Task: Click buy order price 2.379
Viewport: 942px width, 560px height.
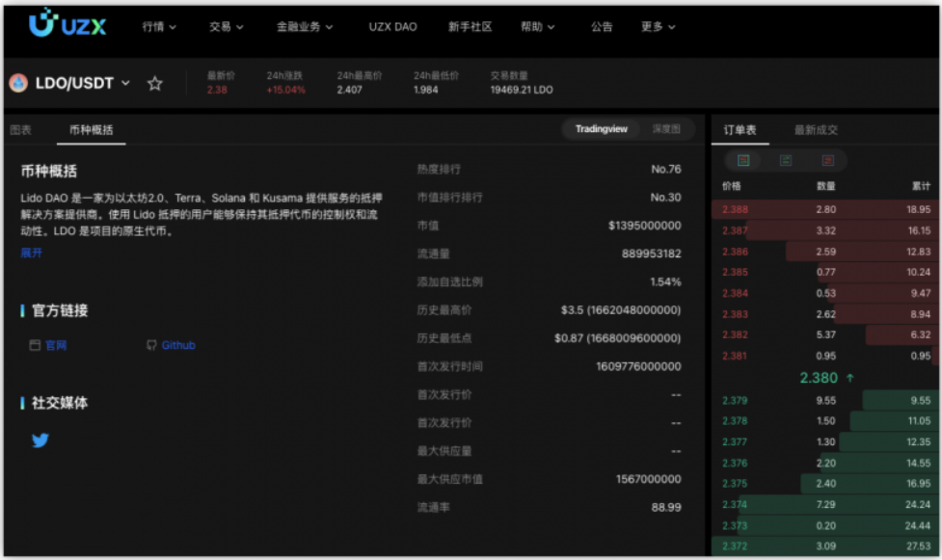Action: click(x=735, y=400)
